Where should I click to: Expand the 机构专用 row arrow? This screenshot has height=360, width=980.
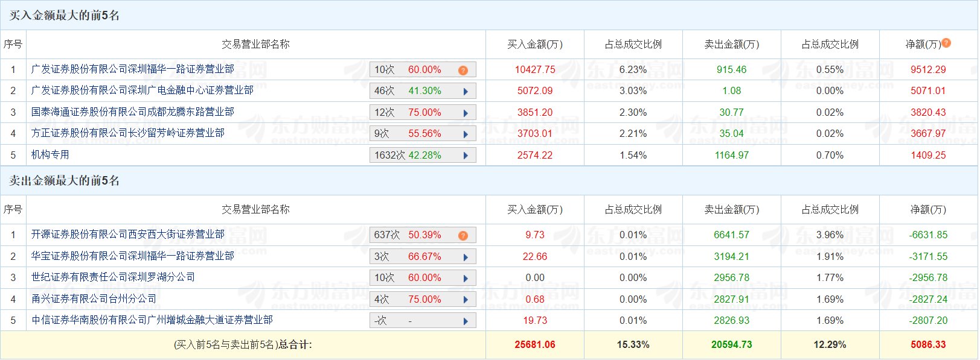466,156
